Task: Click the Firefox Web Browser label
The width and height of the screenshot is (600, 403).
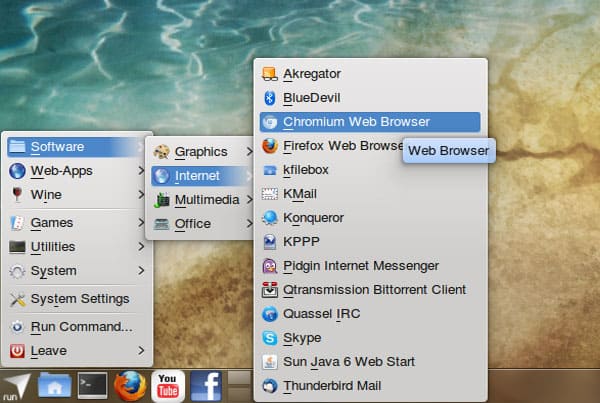Action: [x=343, y=146]
